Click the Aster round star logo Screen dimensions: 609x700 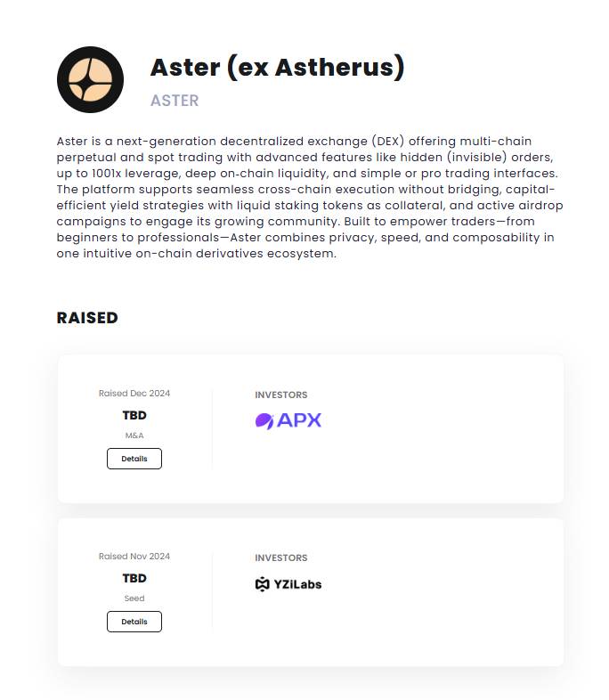coord(90,79)
